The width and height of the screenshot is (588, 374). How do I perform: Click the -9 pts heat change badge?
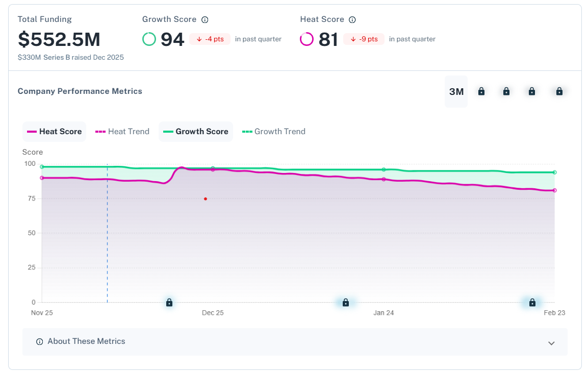[364, 39]
